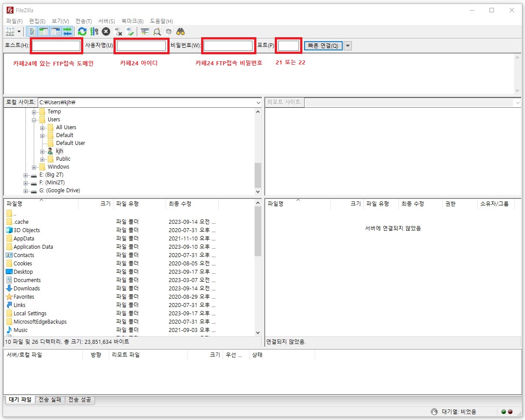Viewport: 525px width, 420px height.
Task: Expand the All Users folder node
Action: coord(42,128)
